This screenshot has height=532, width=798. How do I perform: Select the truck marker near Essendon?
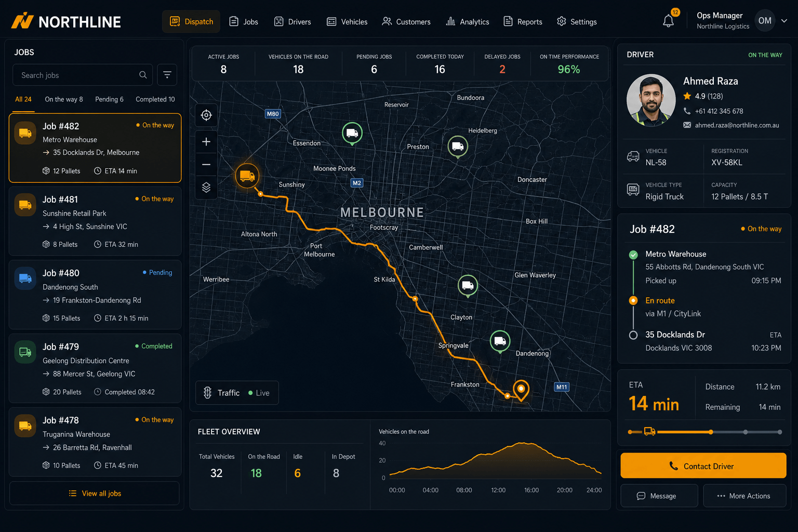pyautogui.click(x=352, y=133)
